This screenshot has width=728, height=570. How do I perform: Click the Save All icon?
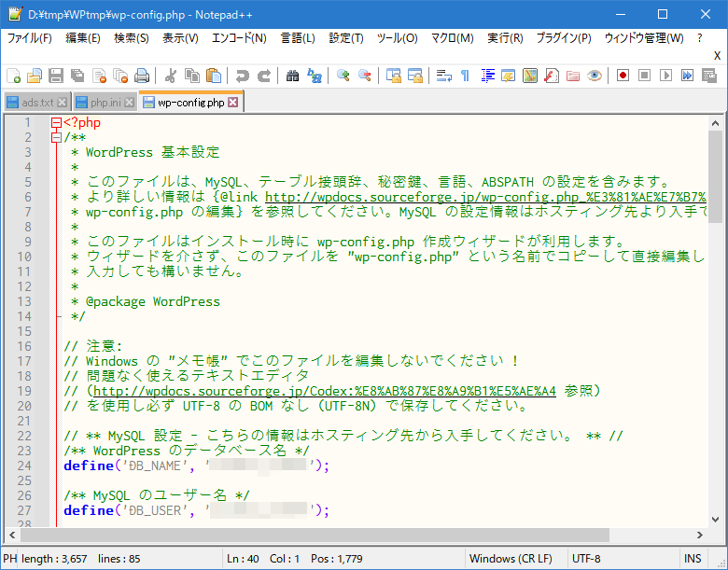tap(77, 76)
